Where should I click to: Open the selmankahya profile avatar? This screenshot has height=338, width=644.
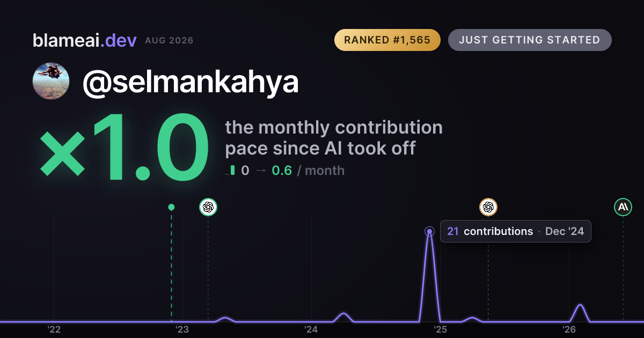(x=51, y=81)
